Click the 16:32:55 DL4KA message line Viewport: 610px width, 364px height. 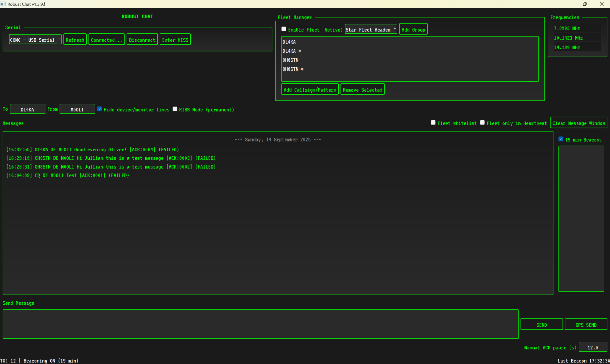pyautogui.click(x=93, y=150)
